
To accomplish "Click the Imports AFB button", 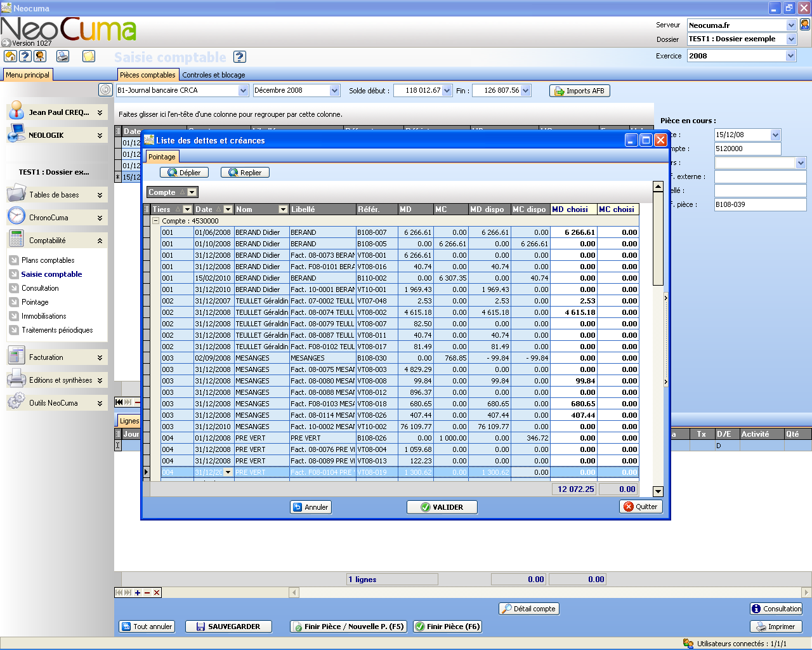I will [580, 91].
